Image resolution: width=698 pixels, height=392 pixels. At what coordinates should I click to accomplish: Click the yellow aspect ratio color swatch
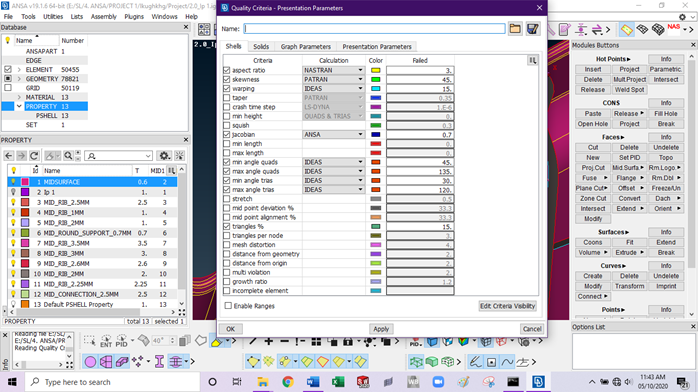click(376, 70)
